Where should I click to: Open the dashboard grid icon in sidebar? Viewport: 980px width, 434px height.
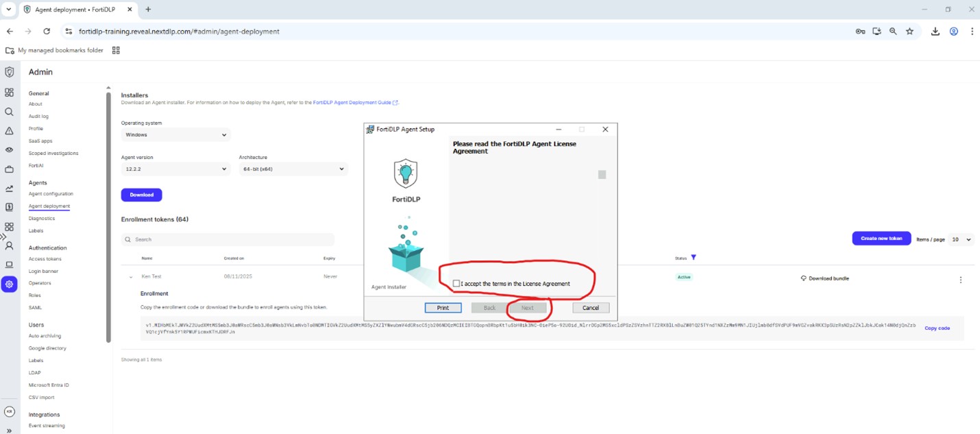(x=9, y=93)
